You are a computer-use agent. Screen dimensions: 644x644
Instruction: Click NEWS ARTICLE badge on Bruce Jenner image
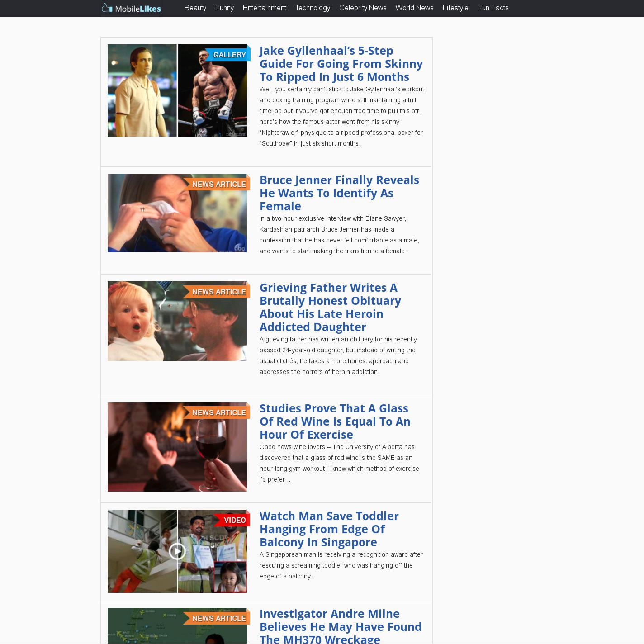coord(218,184)
